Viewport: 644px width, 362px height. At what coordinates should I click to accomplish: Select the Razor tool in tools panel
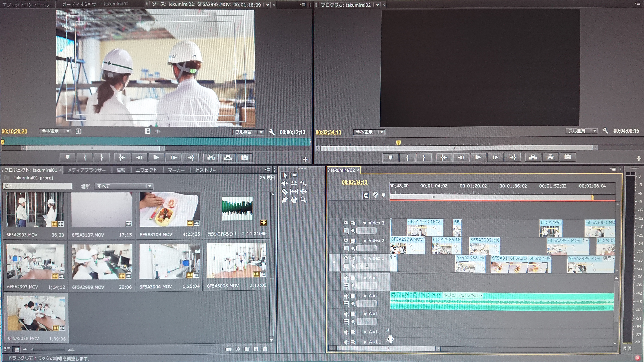click(x=285, y=192)
